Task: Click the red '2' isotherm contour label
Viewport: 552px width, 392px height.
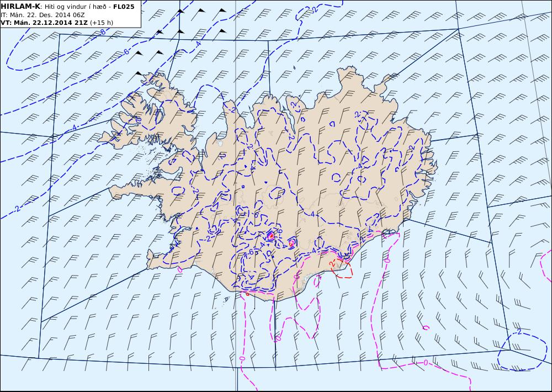Action: point(332,263)
